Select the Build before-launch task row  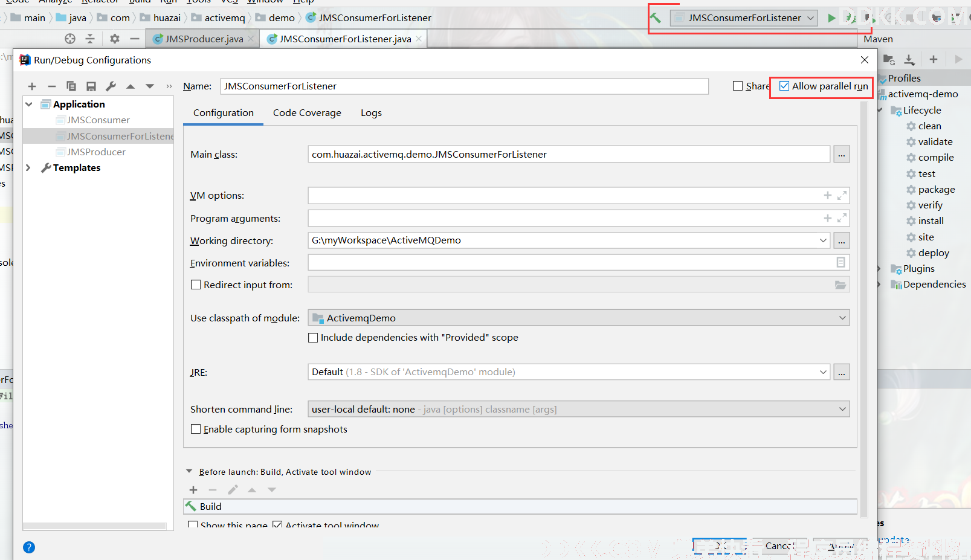(x=520, y=506)
